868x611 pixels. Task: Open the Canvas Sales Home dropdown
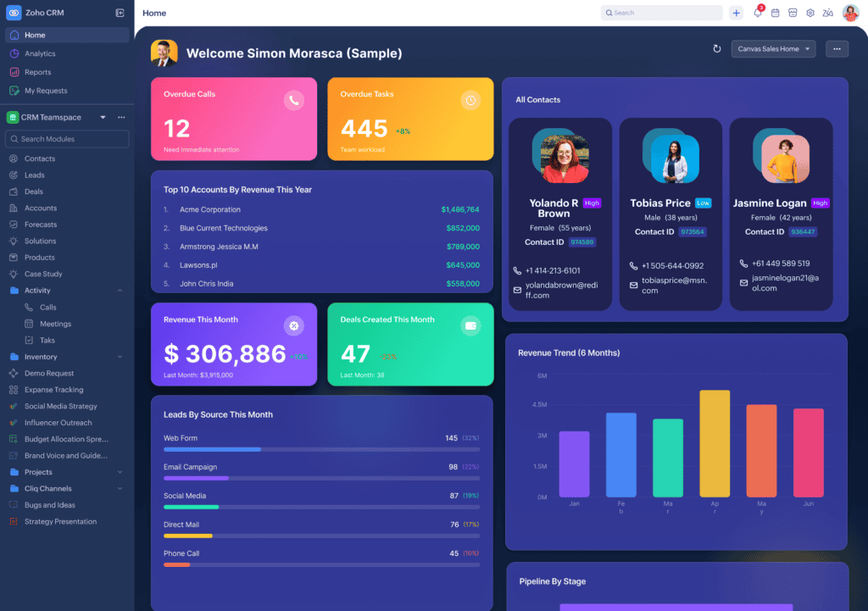pos(773,49)
